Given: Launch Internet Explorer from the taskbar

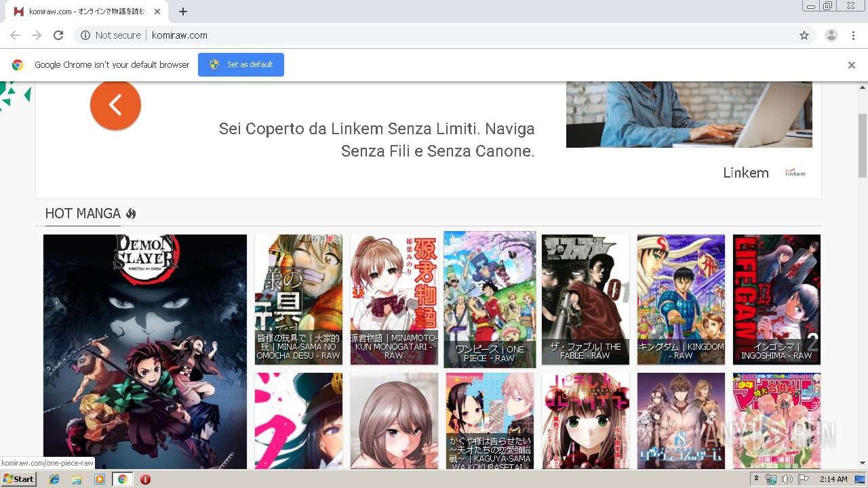Looking at the screenshot, I should click(54, 479).
